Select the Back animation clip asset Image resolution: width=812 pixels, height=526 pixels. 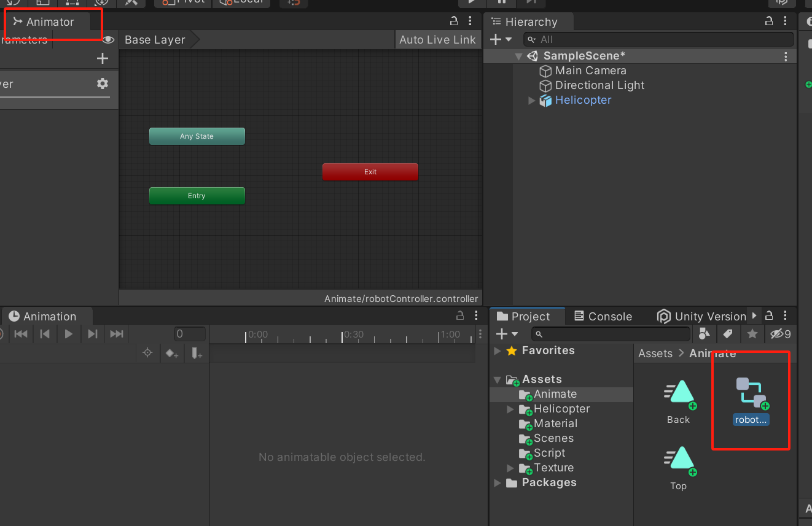679,402
